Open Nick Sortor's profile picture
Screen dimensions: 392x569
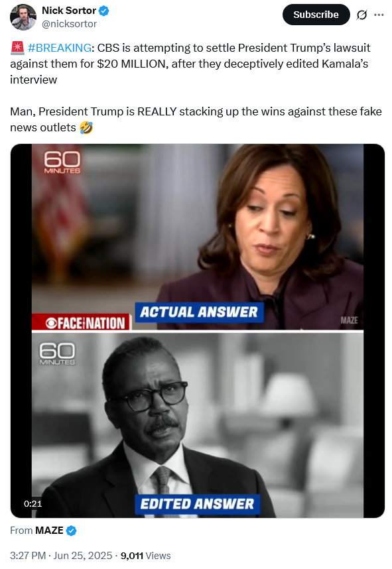coord(23,17)
